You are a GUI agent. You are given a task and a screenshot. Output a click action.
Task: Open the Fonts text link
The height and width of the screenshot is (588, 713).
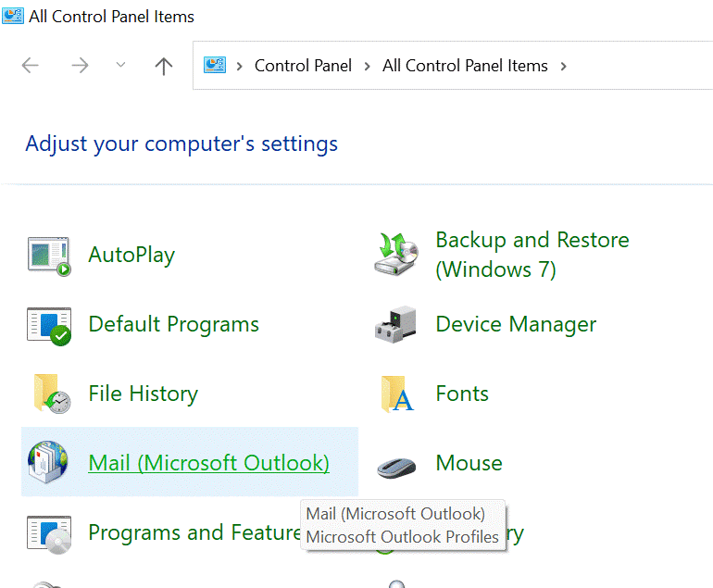462,394
